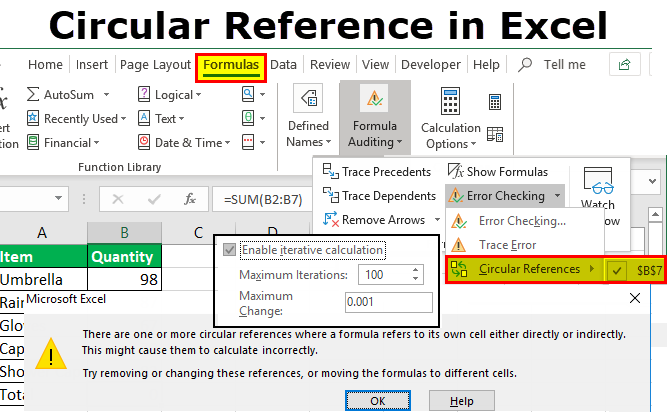Expand the Remove Arrows dropdown arrow
This screenshot has height=412, width=667.
pyautogui.click(x=437, y=219)
